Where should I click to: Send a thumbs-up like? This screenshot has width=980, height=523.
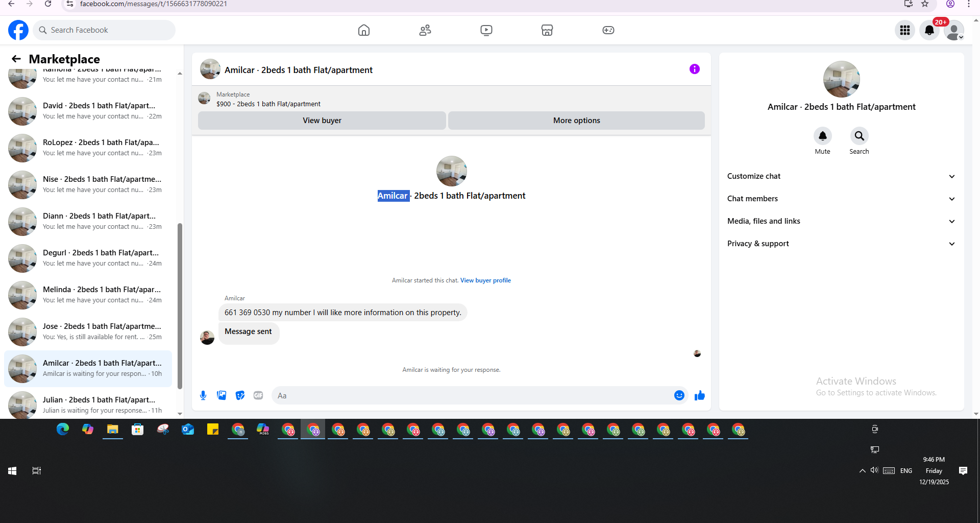[700, 395]
